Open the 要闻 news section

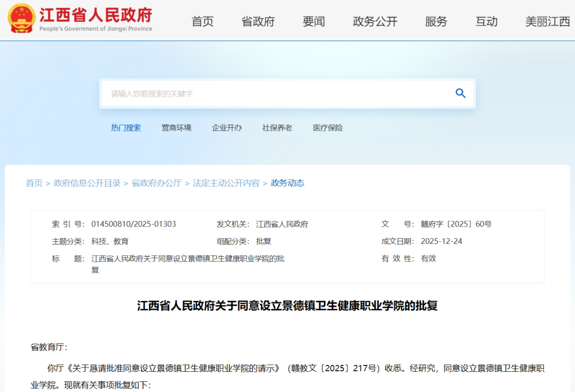click(314, 22)
